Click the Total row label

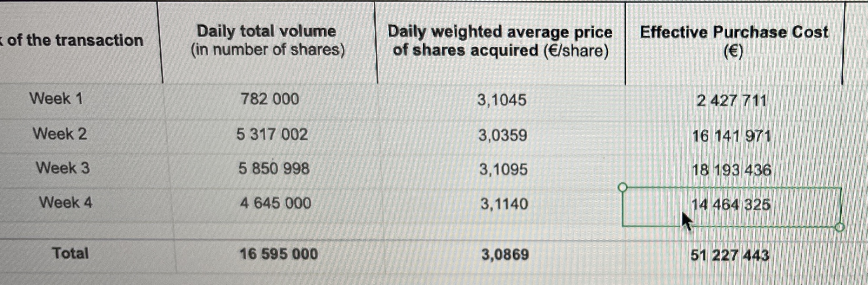[x=70, y=253]
